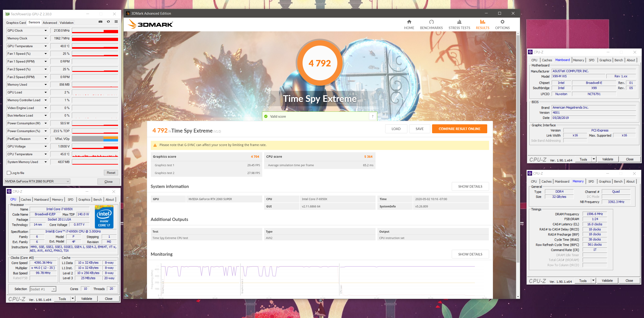Click the CPU Temperature sensor graph
The image size is (644, 318).
95,154
